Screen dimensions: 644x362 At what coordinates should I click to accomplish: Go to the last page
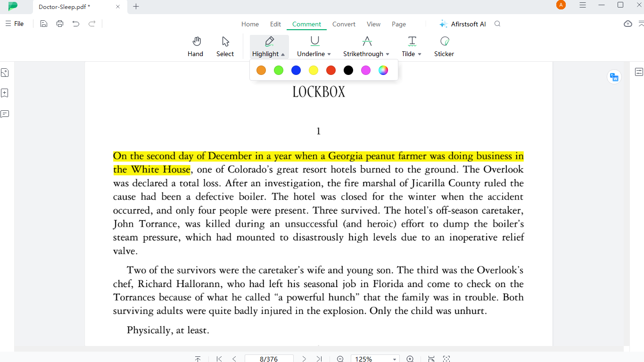319,359
